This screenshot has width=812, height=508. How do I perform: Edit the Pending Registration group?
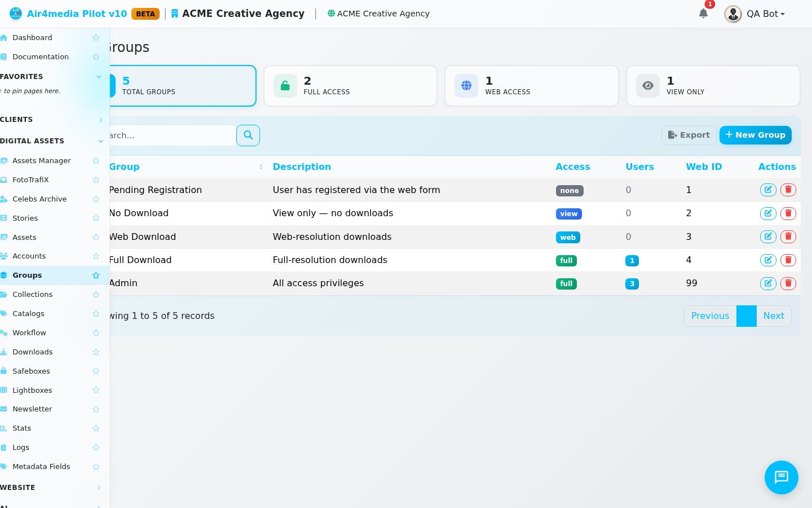[768, 190]
